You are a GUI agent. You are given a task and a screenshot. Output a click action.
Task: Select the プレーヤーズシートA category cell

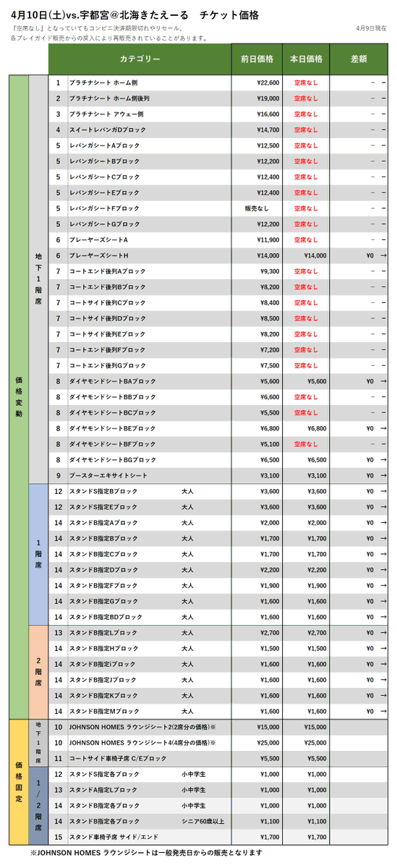click(x=150, y=239)
